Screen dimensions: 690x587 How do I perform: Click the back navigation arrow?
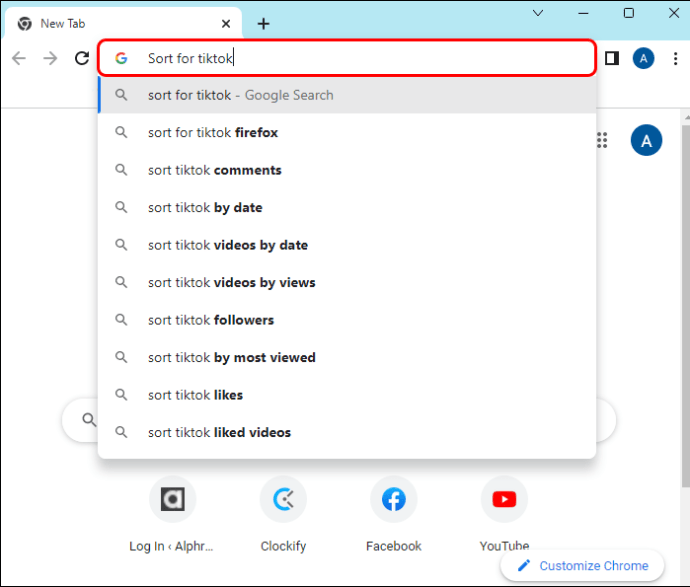pyautogui.click(x=18, y=59)
